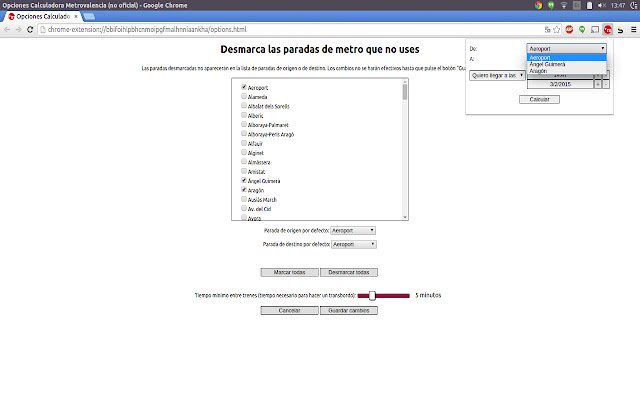The image size is (640, 400).
Task: Check the Alginet checkbox
Action: pyautogui.click(x=244, y=153)
